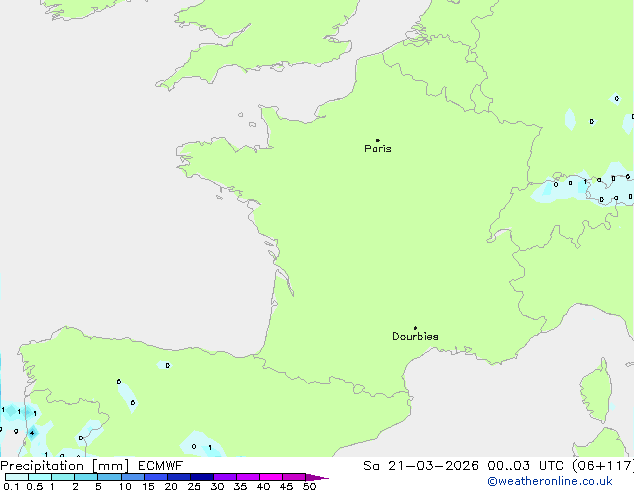Pick the 20–25 mm legend swatch

click(179, 477)
